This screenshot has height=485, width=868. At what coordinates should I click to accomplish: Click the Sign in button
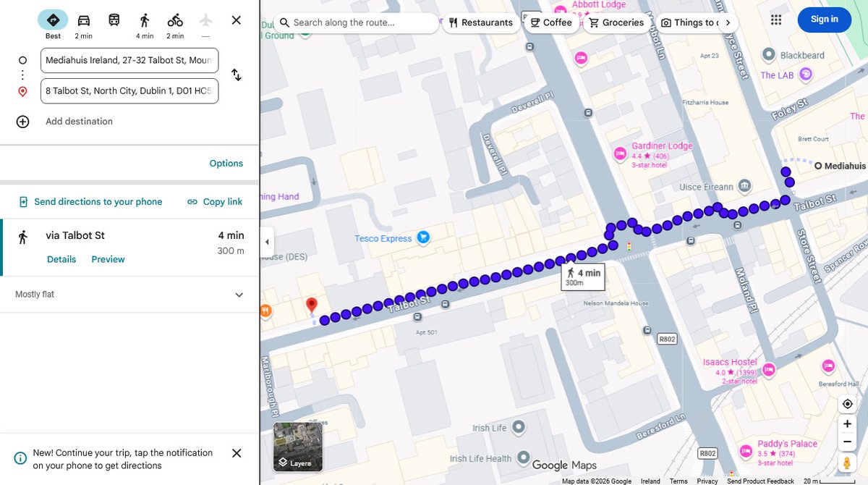click(x=825, y=20)
